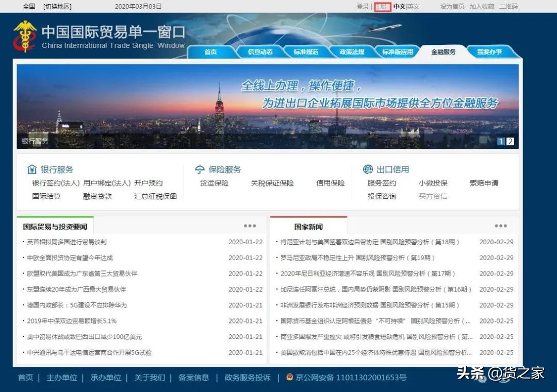
Task: Select the 国际贸易与投资要闻 tab
Action: (x=54, y=225)
